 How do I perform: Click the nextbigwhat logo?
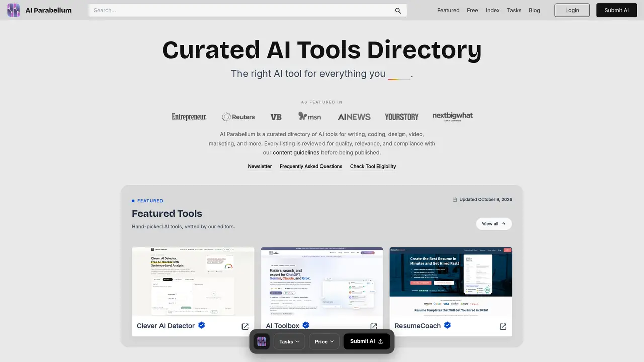point(453,116)
